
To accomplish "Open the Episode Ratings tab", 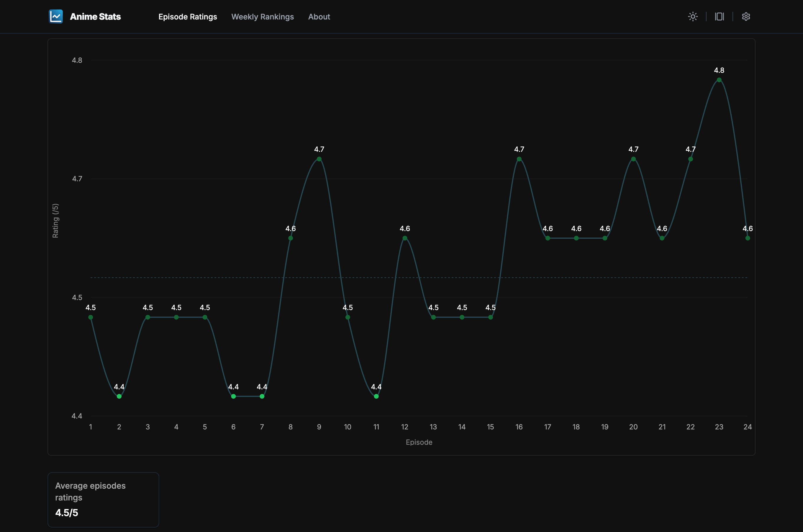I will (187, 17).
